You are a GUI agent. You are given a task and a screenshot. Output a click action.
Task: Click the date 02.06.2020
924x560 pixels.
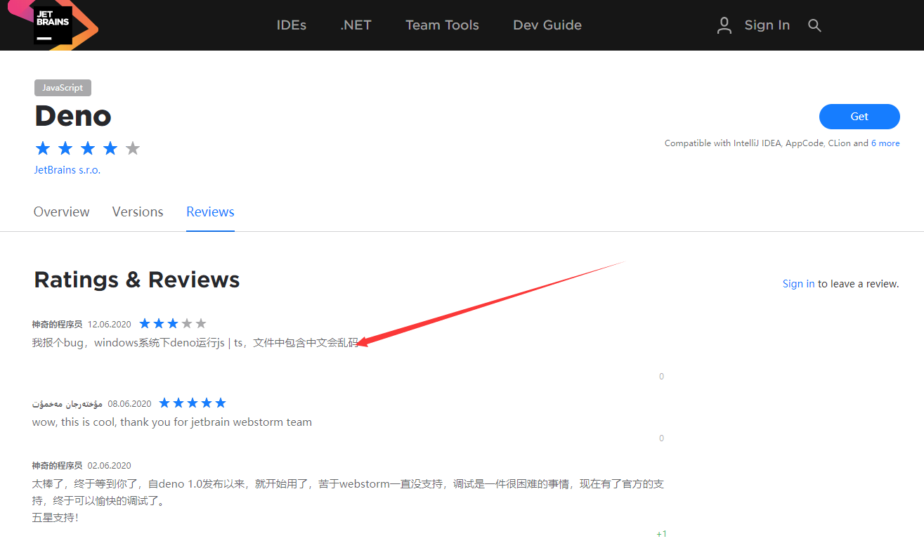pyautogui.click(x=110, y=466)
